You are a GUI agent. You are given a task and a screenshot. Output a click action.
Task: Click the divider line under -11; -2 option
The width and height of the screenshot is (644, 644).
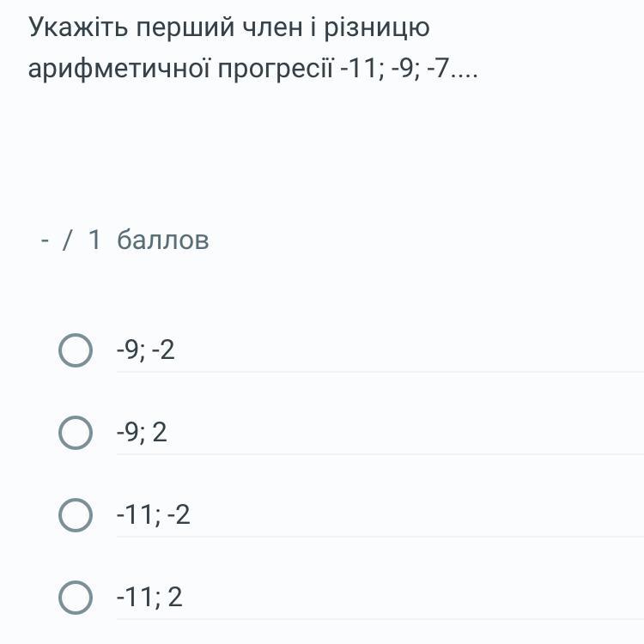point(380,537)
